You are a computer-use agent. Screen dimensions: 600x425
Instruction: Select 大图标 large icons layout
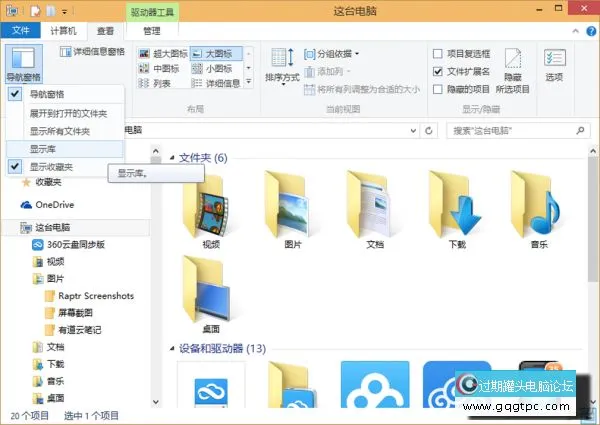tap(216, 54)
